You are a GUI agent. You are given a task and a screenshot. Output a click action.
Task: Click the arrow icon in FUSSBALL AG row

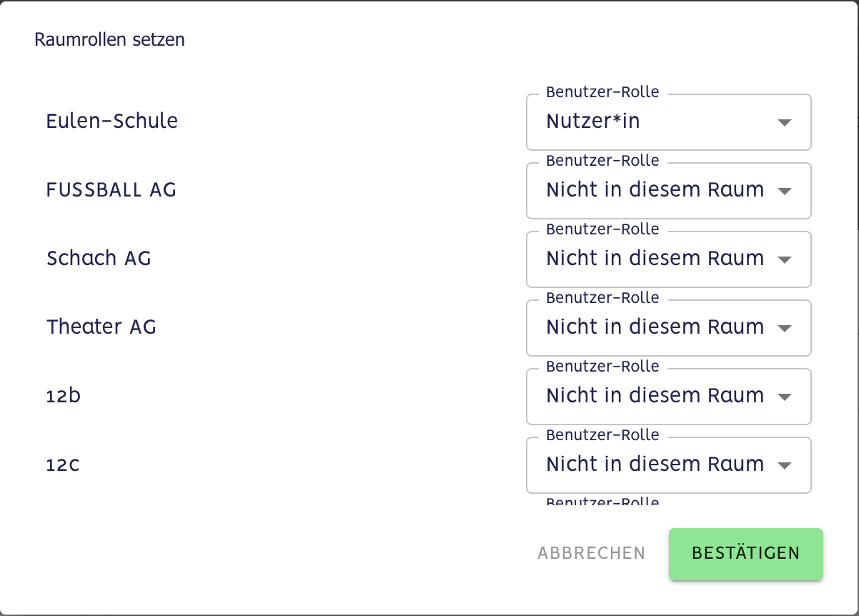click(x=784, y=191)
